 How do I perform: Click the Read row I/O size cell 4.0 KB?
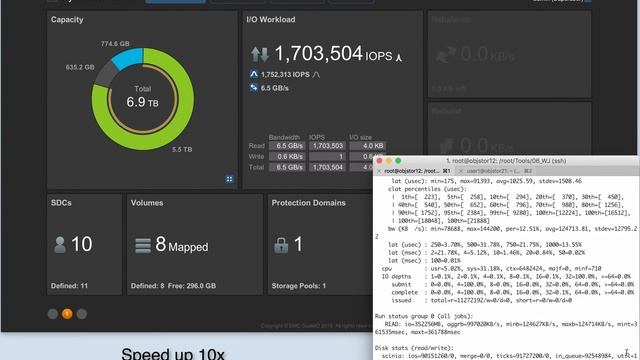[368, 146]
